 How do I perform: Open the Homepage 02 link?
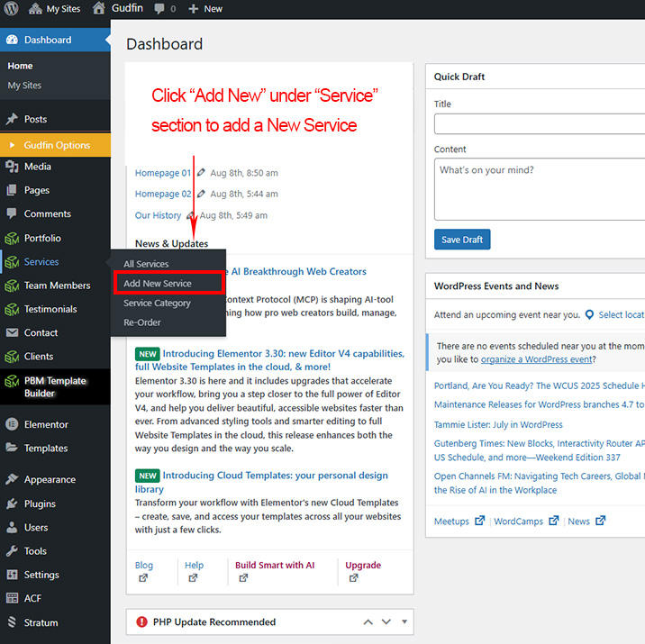coord(163,194)
